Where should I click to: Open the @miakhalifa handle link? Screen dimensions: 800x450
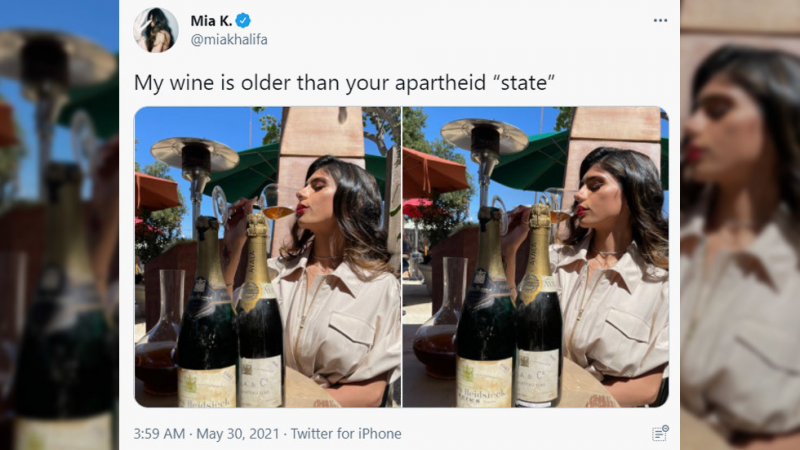pyautogui.click(x=229, y=40)
